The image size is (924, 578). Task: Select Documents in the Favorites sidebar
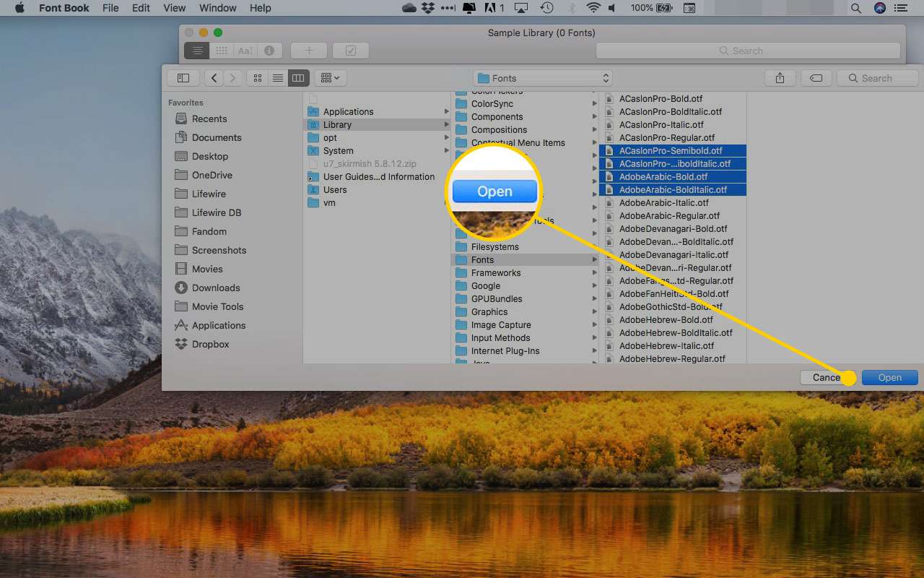(x=208, y=137)
